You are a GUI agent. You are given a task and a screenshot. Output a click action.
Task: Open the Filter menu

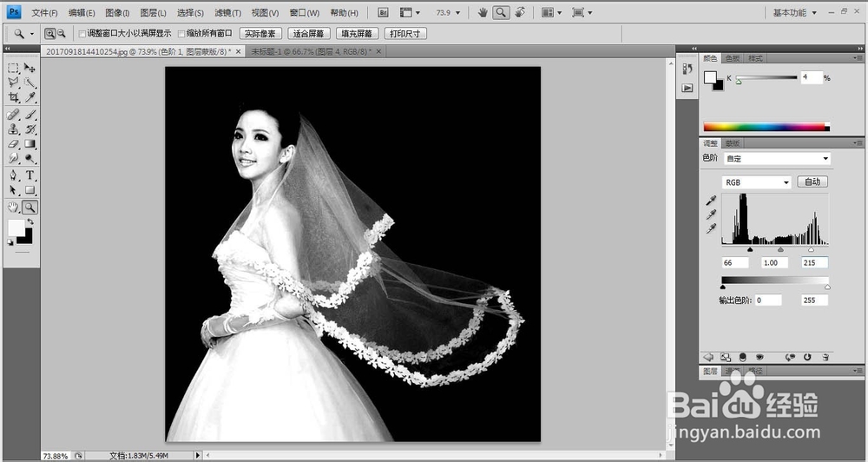[x=227, y=12]
